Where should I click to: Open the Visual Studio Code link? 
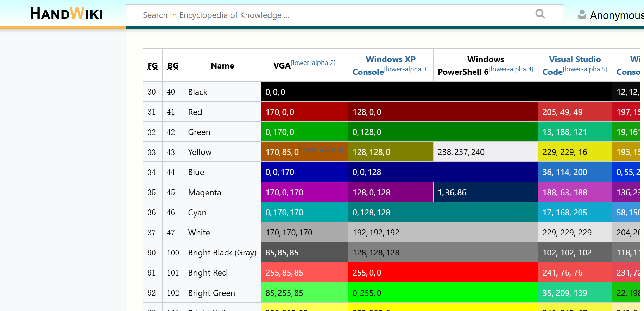point(572,65)
